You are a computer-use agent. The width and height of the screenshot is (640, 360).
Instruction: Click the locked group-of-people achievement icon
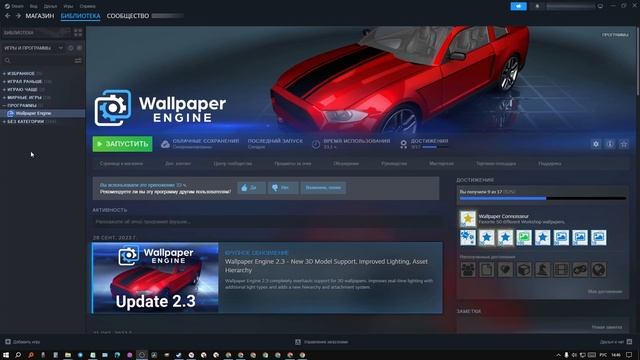point(468,270)
